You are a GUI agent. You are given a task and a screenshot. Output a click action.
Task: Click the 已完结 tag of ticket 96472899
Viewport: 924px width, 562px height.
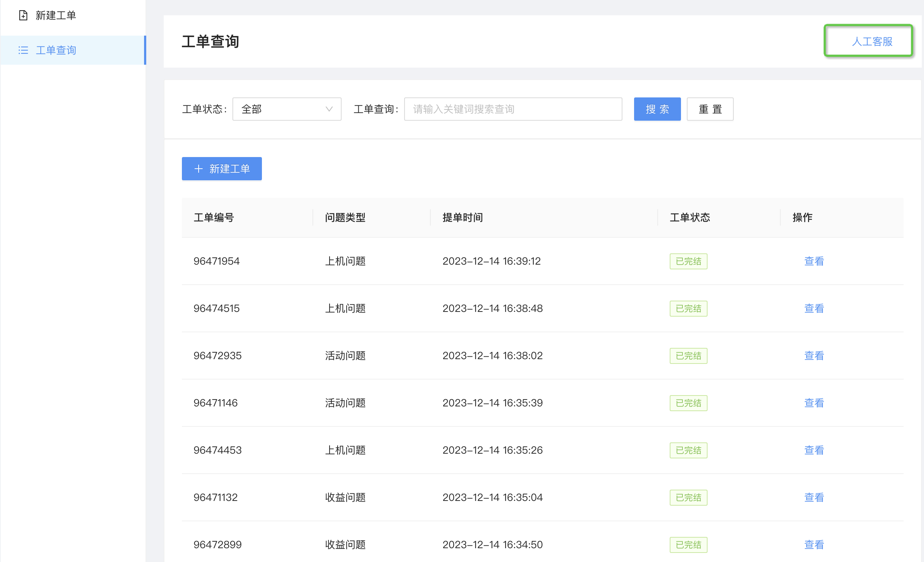[689, 545]
